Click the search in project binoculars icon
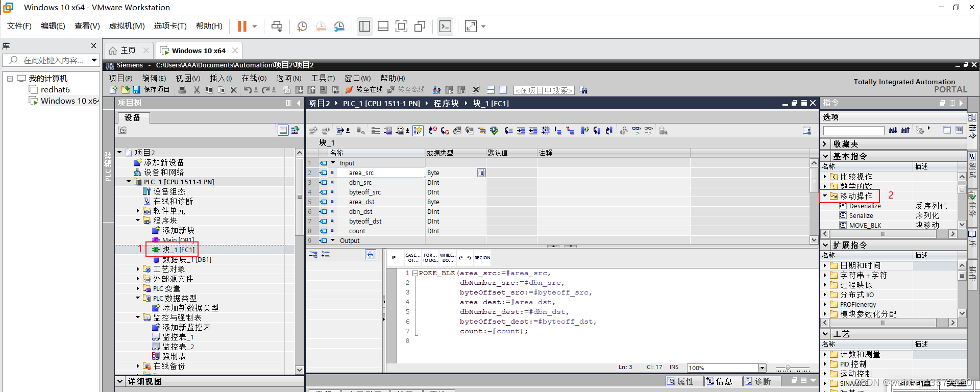Image resolution: width=980 pixels, height=392 pixels. [x=583, y=90]
